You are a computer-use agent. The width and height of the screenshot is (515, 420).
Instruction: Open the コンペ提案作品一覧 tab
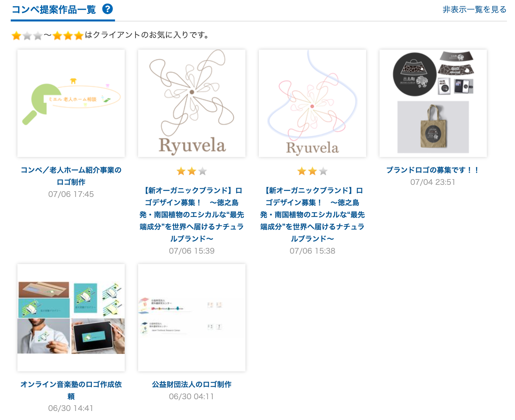54,10
